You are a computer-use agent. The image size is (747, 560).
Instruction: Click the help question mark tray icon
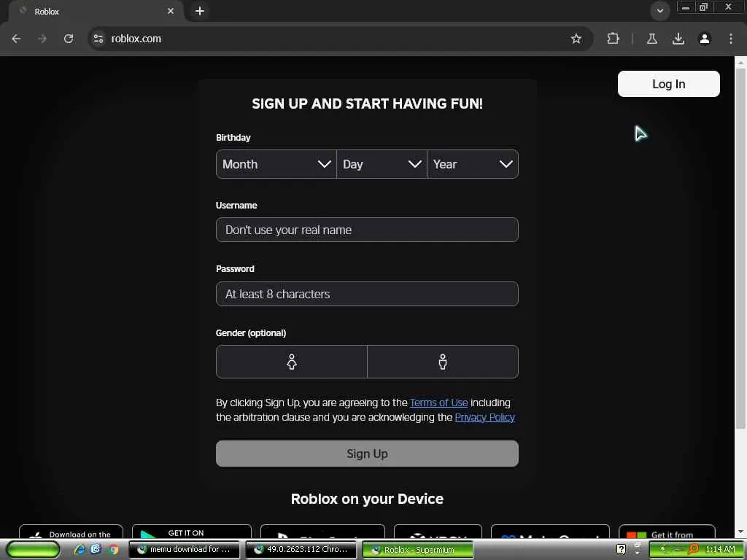point(621,550)
